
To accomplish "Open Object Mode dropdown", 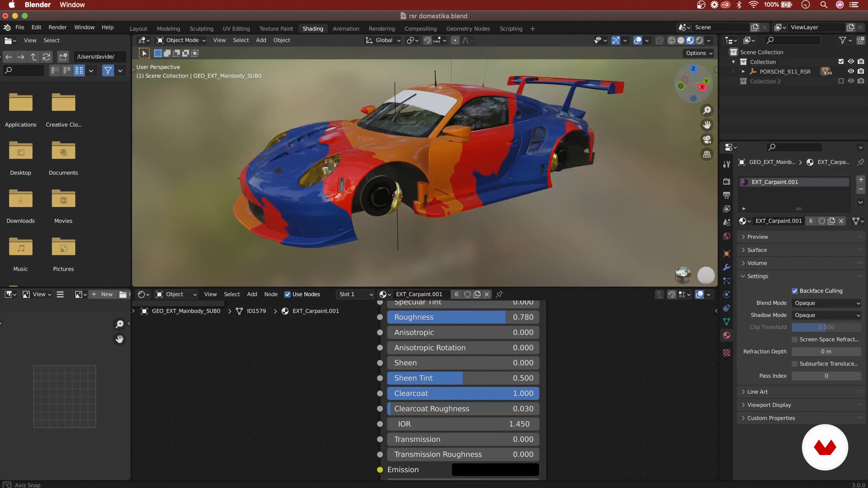I will click(181, 40).
